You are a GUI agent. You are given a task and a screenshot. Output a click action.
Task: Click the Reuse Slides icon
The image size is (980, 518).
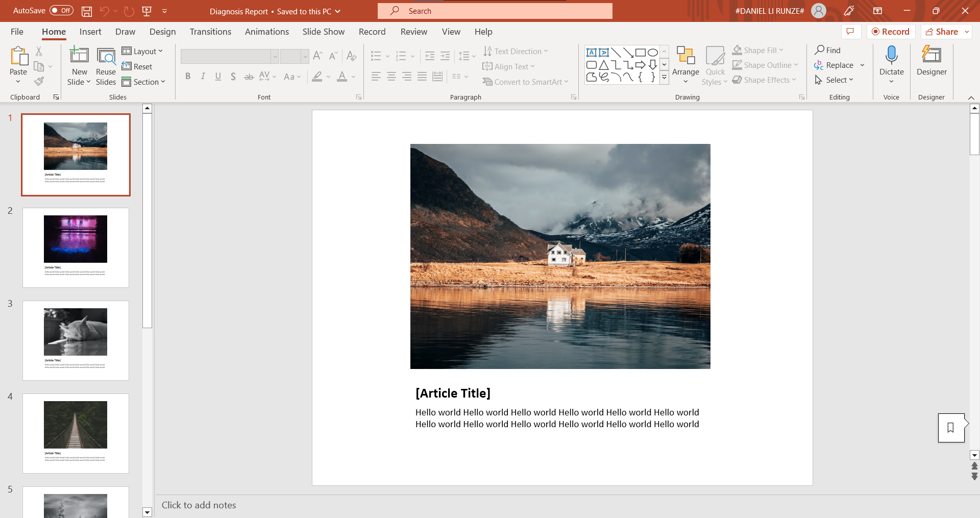point(106,56)
